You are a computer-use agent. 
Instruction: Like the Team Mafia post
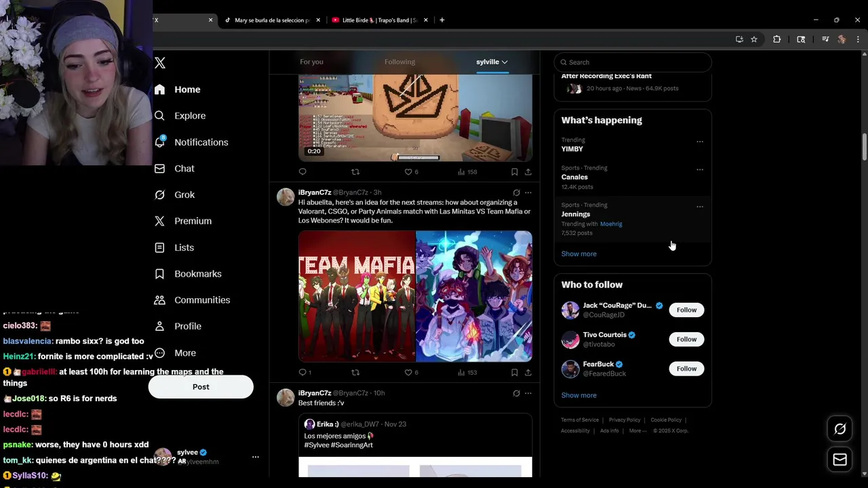(411, 372)
